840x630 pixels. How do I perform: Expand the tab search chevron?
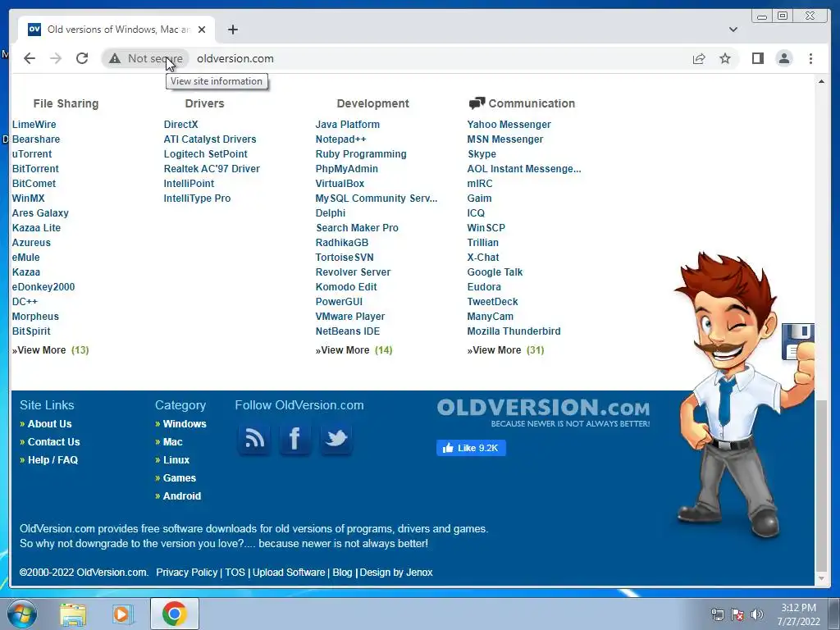click(733, 30)
